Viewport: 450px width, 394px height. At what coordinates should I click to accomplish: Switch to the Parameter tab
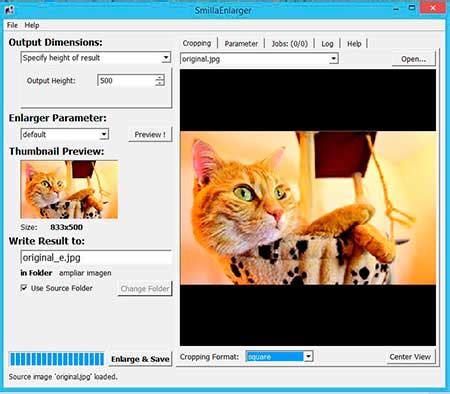pos(241,44)
